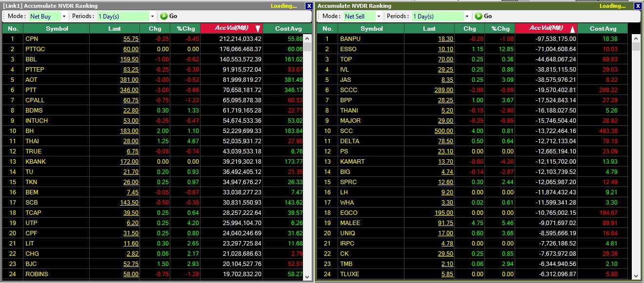Click the BJC symbol

31,264
